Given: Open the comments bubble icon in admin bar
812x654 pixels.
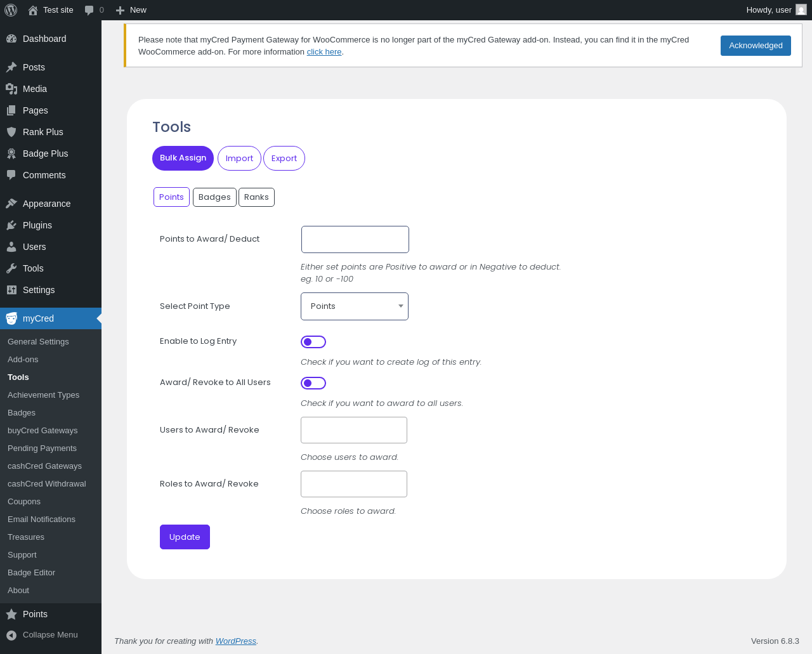Looking at the screenshot, I should [89, 10].
